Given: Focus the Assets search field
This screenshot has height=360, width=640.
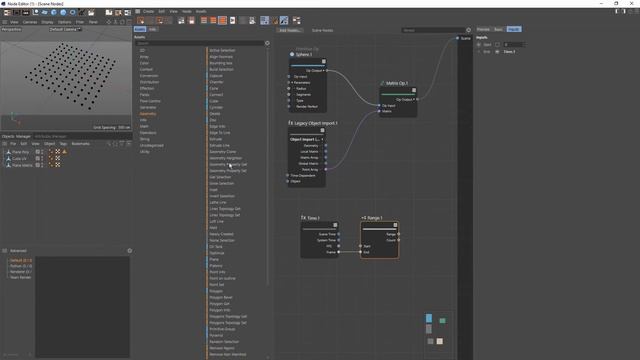Looking at the screenshot, I should click(199, 43).
